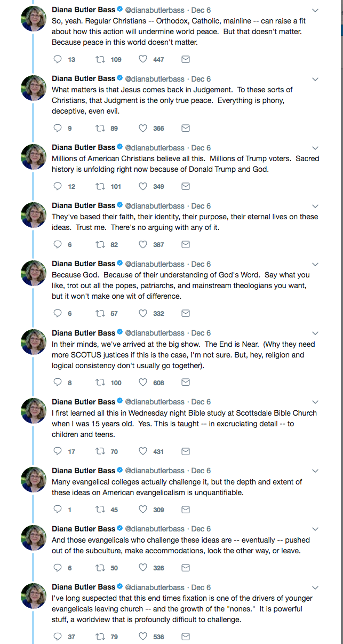This screenshot has height=644, width=343.
Task: Open more options on the 'evangelical colleges' tweet
Action: pos(315,471)
